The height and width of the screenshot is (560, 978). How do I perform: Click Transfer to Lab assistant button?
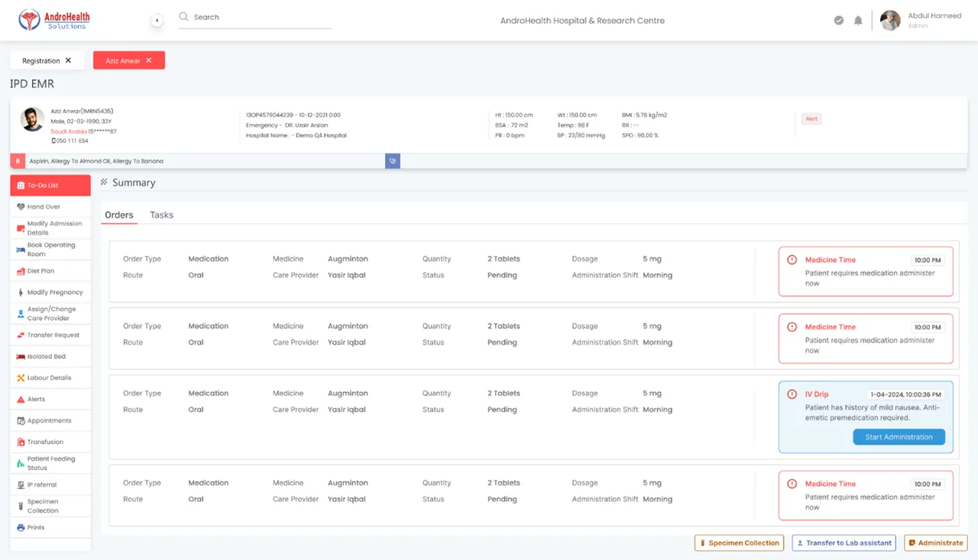[844, 543]
